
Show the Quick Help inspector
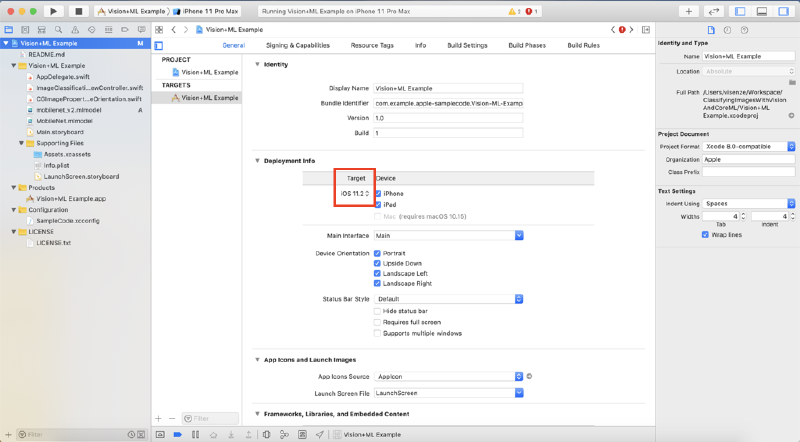click(744, 30)
